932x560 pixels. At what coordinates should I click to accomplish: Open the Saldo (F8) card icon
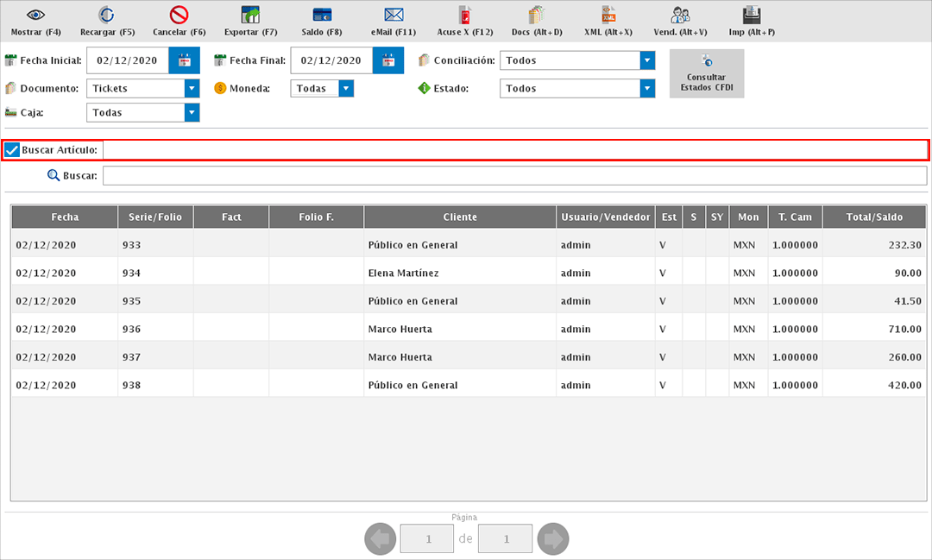(322, 16)
